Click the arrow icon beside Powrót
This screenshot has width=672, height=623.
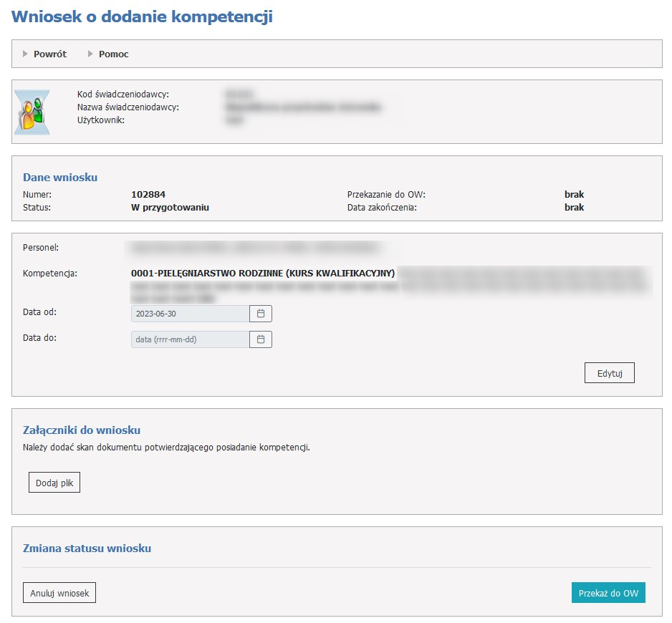26,54
